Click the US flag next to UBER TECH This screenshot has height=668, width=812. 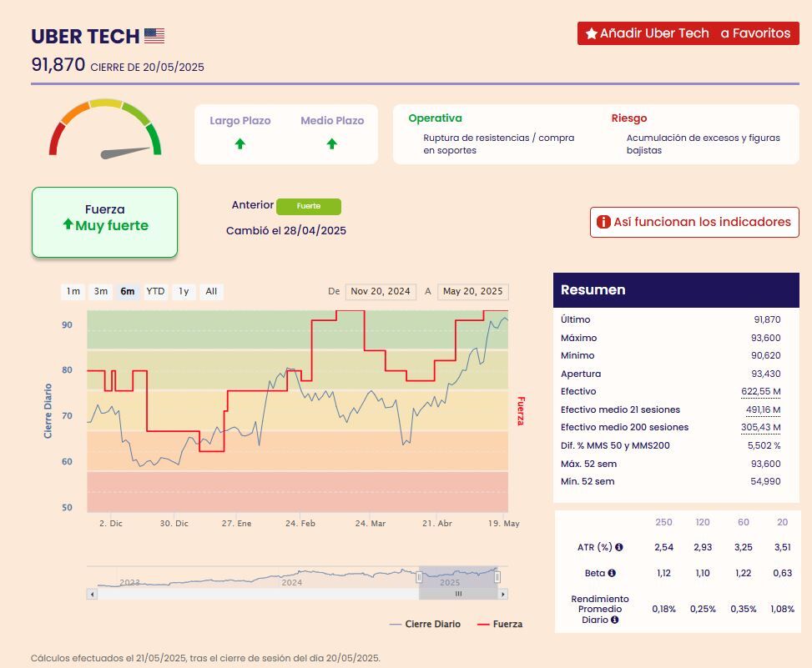pyautogui.click(x=154, y=36)
